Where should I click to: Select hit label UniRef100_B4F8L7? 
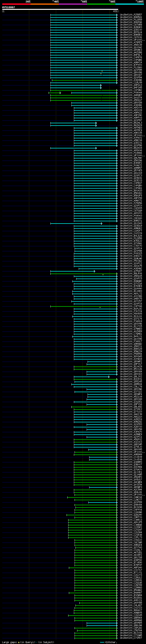(131, 55)
